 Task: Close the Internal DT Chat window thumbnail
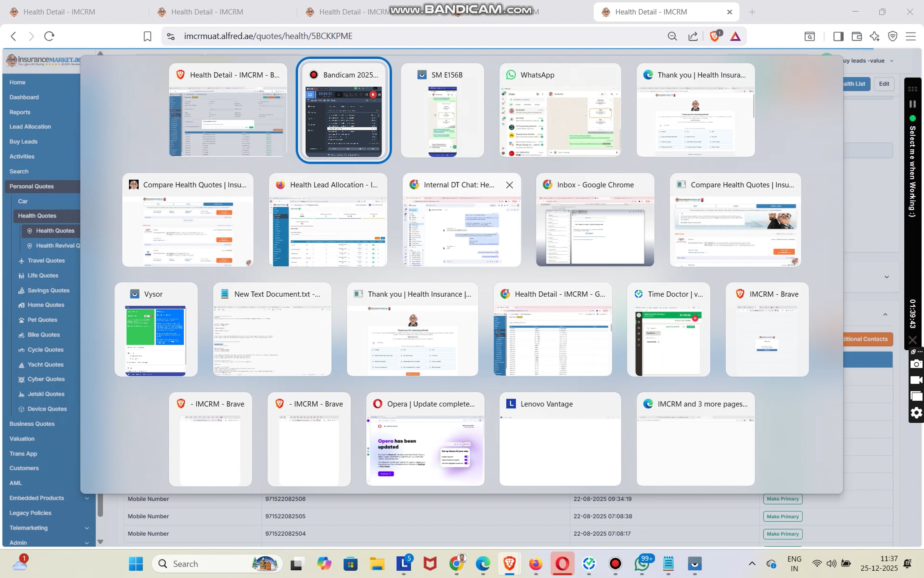(x=509, y=185)
